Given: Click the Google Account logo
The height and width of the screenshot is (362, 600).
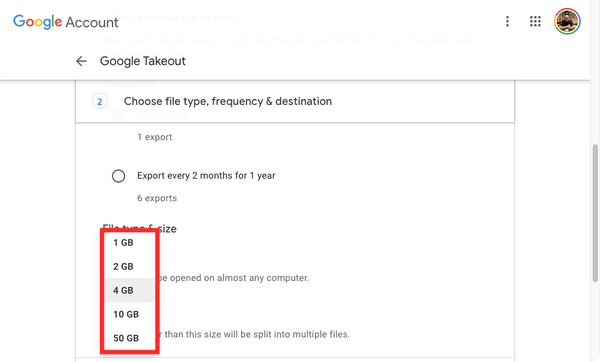Looking at the screenshot, I should coord(65,22).
